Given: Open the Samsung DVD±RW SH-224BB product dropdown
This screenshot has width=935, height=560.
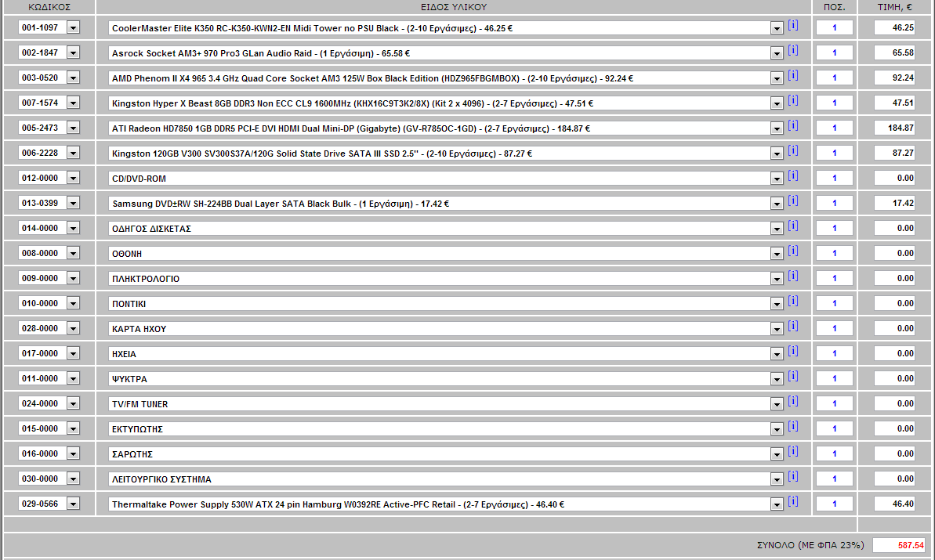Looking at the screenshot, I should coord(777,204).
